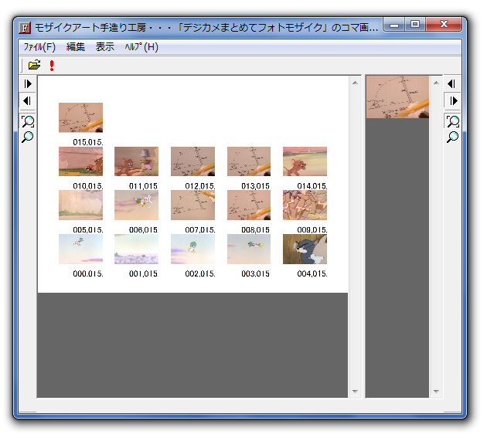Open file with the folder toolbar icon

tap(34, 65)
